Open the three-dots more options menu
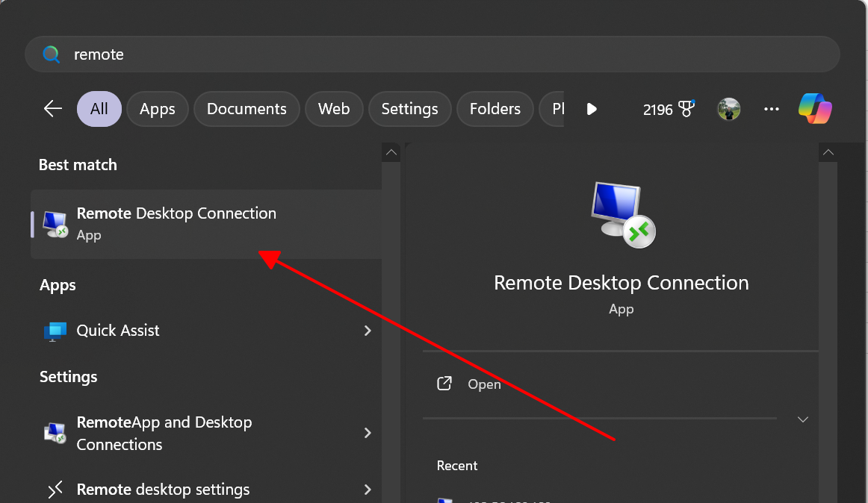868x503 pixels. tap(772, 110)
